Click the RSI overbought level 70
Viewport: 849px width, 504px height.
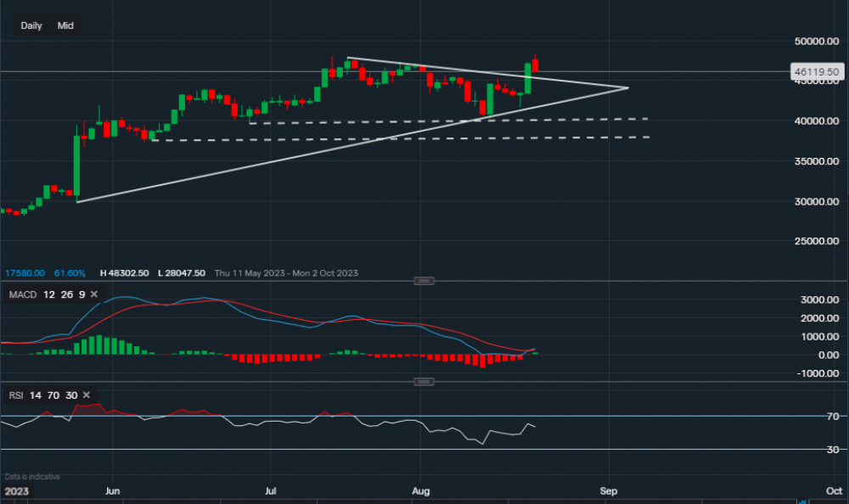[53, 395]
